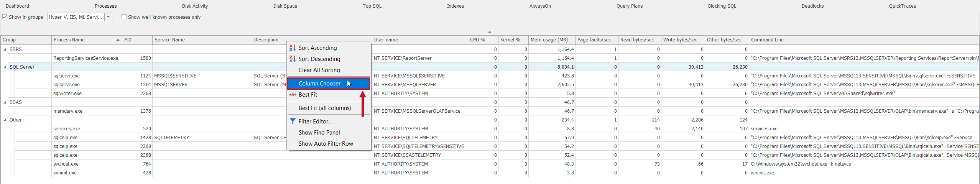Screen dimensions: 980x184
Task: Collapse the SQL Server group
Action: 5,67
